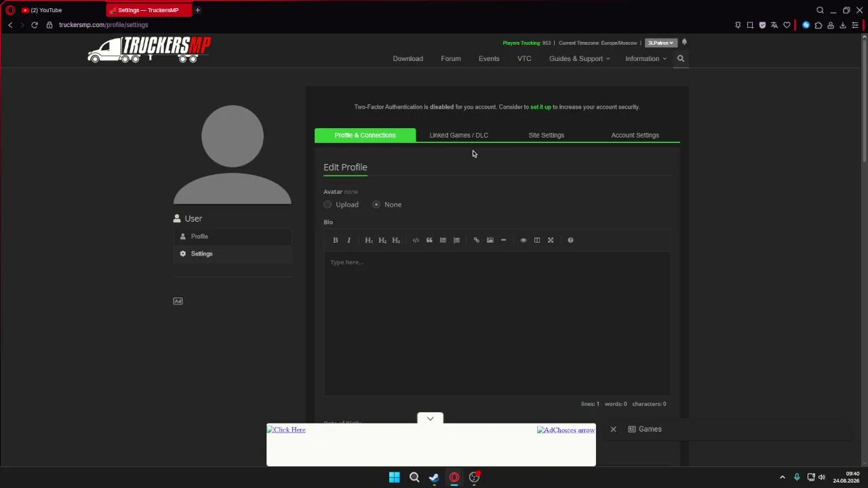
Task: Open the browser extensions puzzle icon
Action: click(x=818, y=25)
